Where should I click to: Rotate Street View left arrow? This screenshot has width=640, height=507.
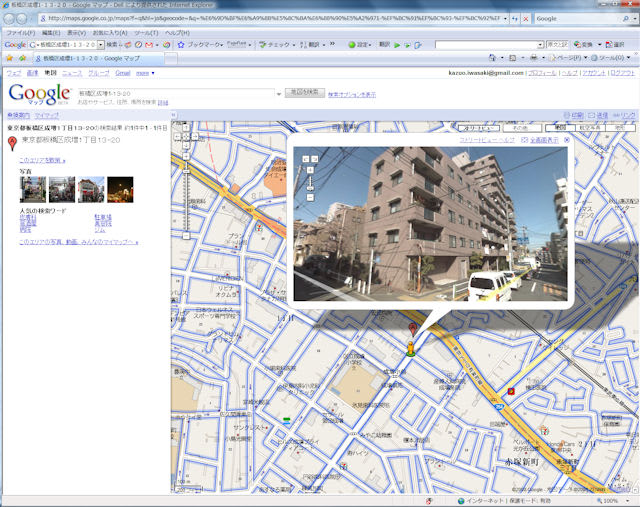[306, 159]
